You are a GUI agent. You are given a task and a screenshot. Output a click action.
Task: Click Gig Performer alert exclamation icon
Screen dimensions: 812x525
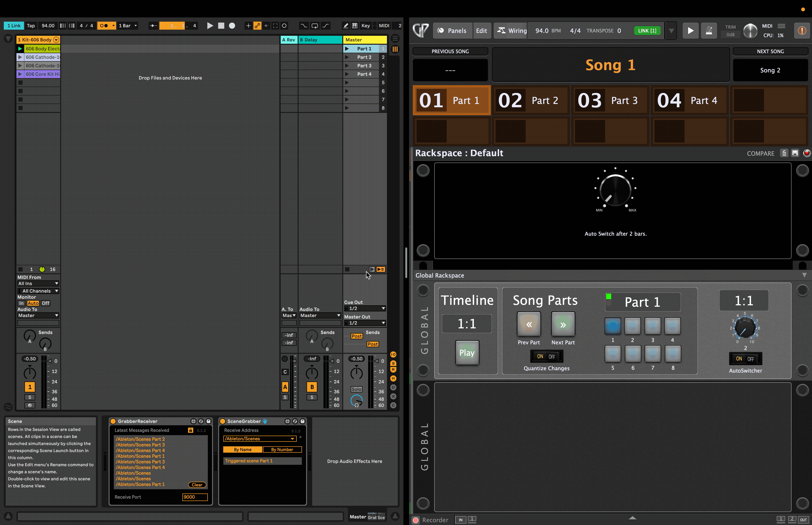pos(802,31)
